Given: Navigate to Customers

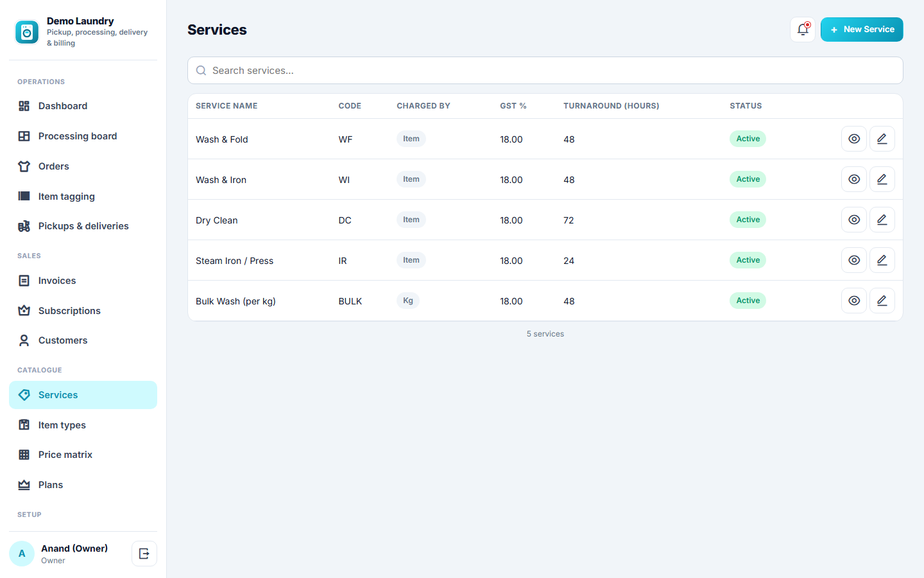Looking at the screenshot, I should pyautogui.click(x=83, y=340).
